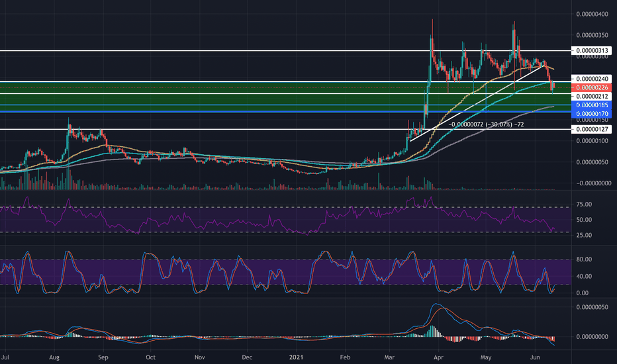The image size is (617, 364).
Task: Click the Jul label on time axis
Action: pyautogui.click(x=5, y=357)
